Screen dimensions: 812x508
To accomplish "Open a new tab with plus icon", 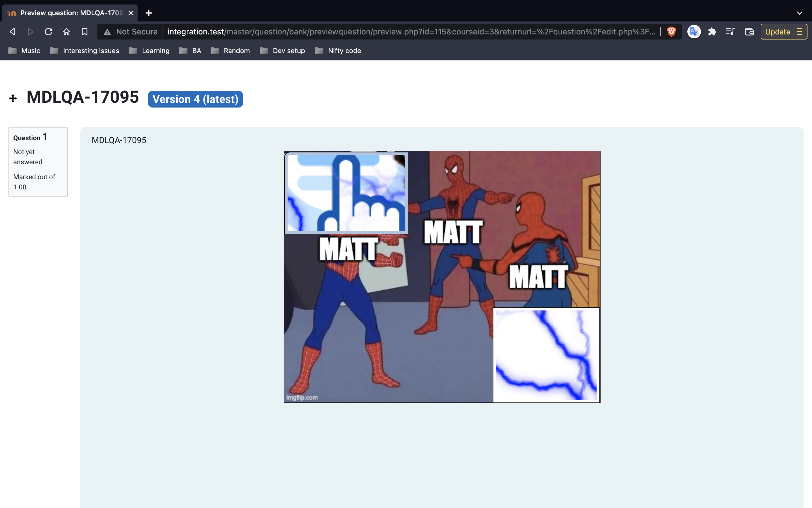I will [x=149, y=13].
